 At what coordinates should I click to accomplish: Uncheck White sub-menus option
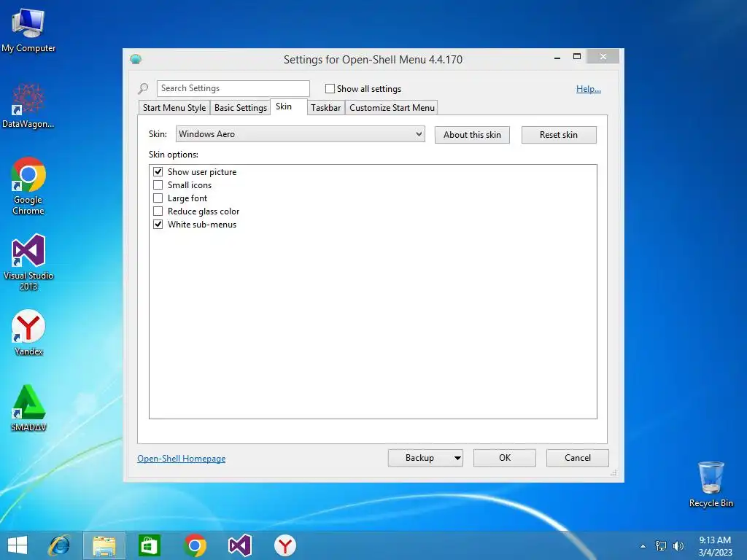point(158,224)
